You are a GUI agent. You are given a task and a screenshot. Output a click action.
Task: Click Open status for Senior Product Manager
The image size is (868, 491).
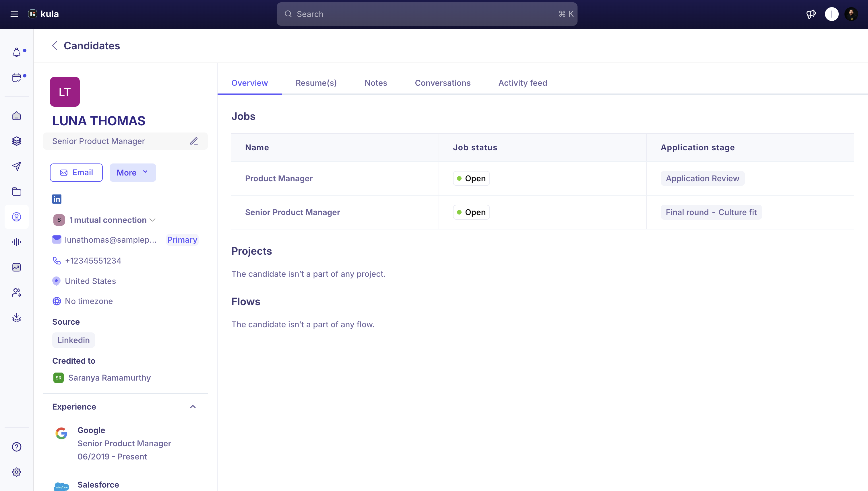(x=471, y=212)
